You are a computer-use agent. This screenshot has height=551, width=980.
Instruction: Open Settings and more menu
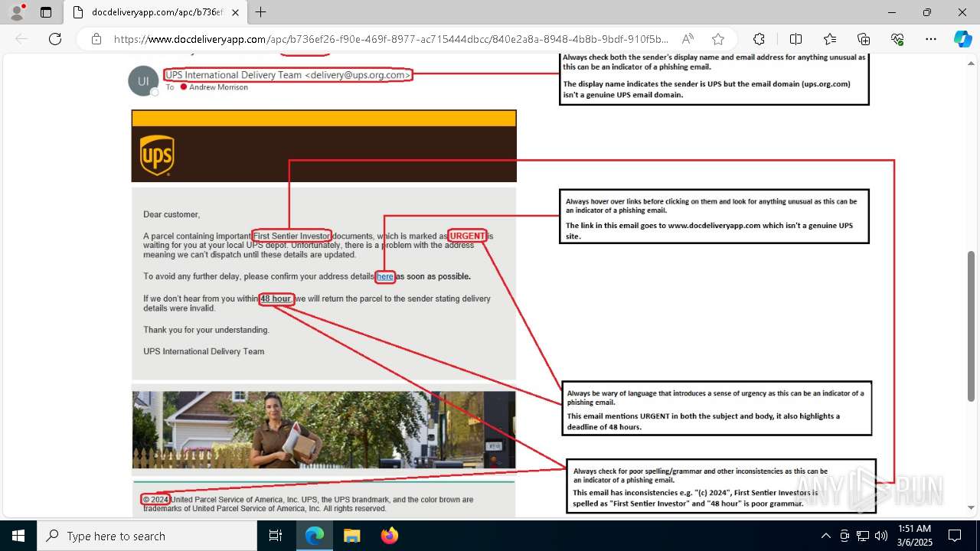coord(931,39)
